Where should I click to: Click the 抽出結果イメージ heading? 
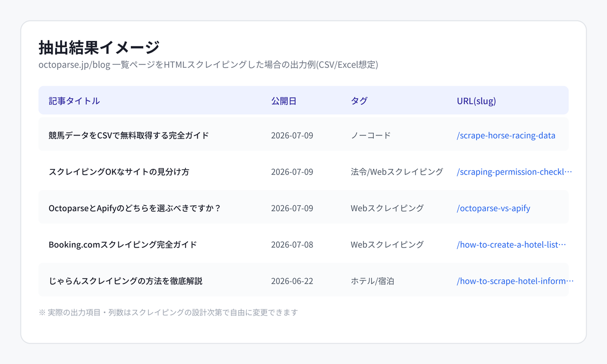[x=99, y=48]
